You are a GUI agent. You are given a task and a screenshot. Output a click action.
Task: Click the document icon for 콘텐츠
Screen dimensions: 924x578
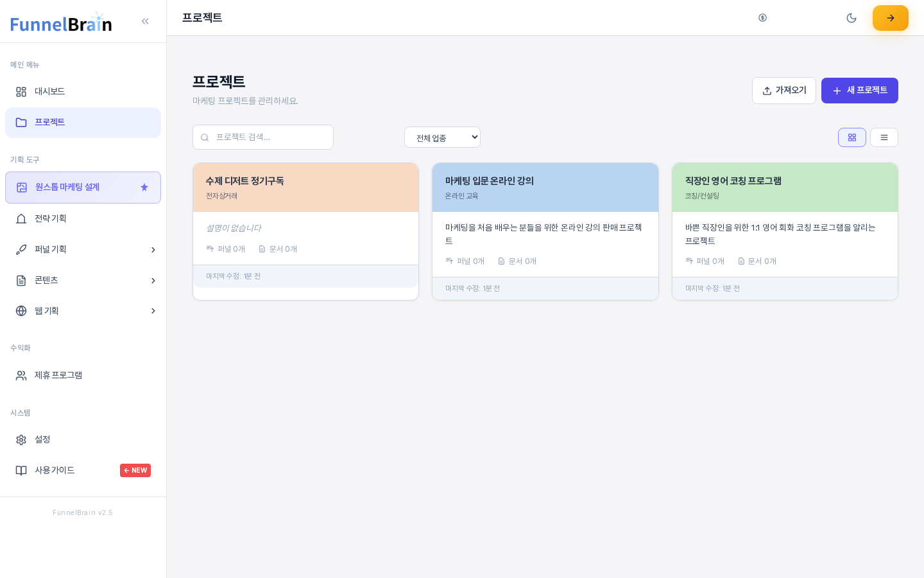(x=21, y=281)
